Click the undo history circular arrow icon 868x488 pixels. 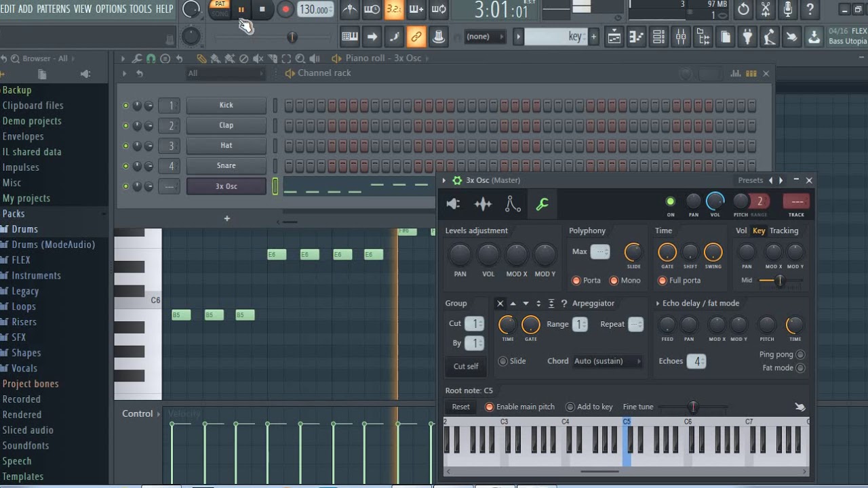click(x=744, y=9)
